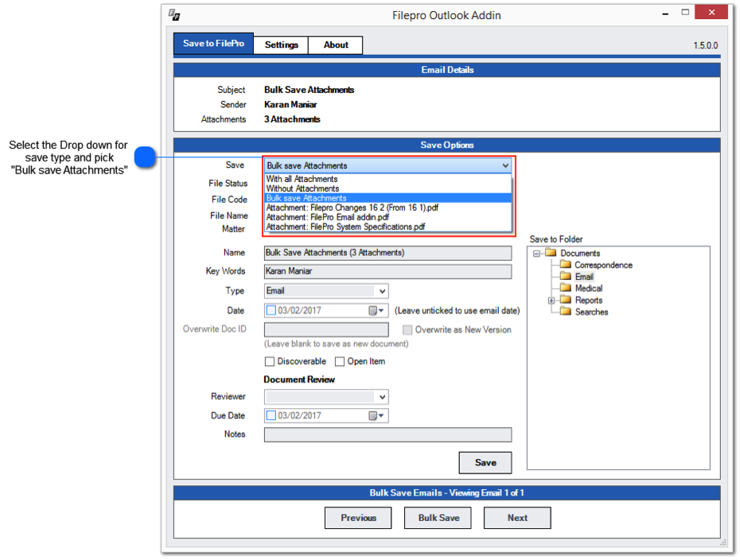
Task: Tick the checkbox inside the Due Date field
Action: pos(271,416)
